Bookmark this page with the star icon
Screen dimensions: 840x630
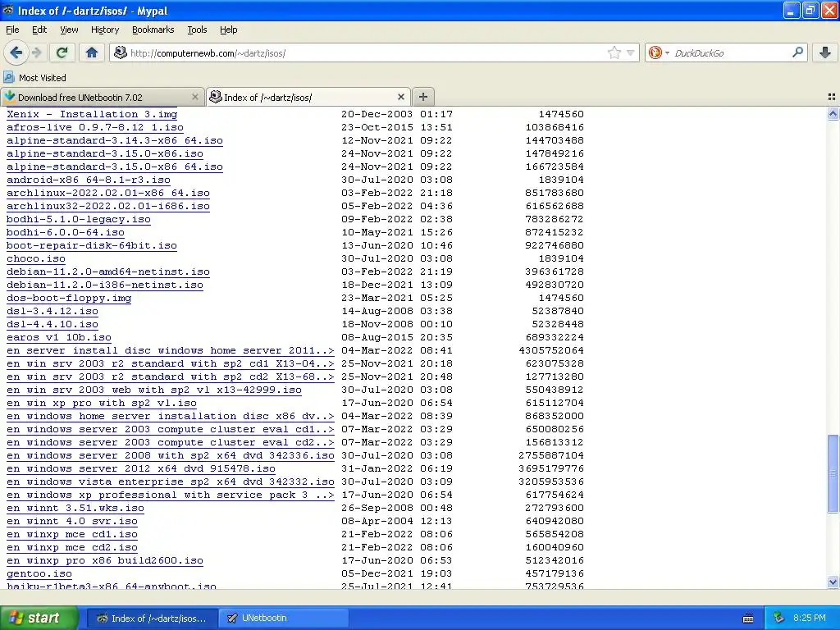coord(614,52)
